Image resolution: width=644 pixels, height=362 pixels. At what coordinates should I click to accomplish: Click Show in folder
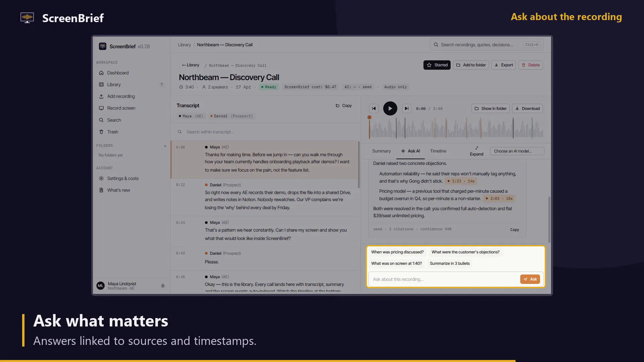point(490,109)
